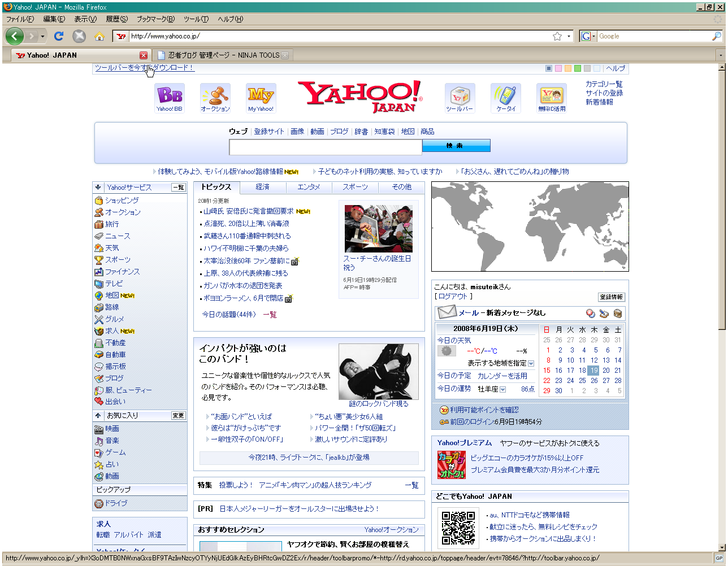
Task: Open 路線 in the services sidebar
Action: coord(112,307)
